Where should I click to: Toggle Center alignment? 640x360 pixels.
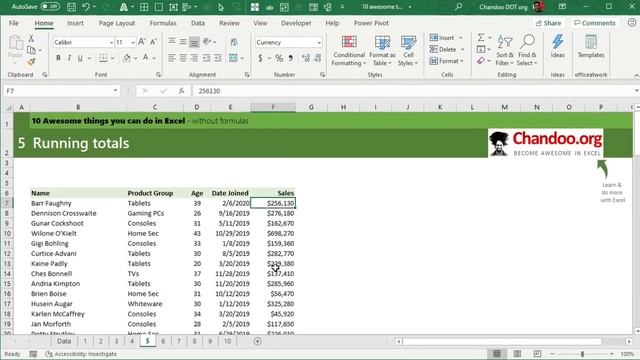pos(183,58)
